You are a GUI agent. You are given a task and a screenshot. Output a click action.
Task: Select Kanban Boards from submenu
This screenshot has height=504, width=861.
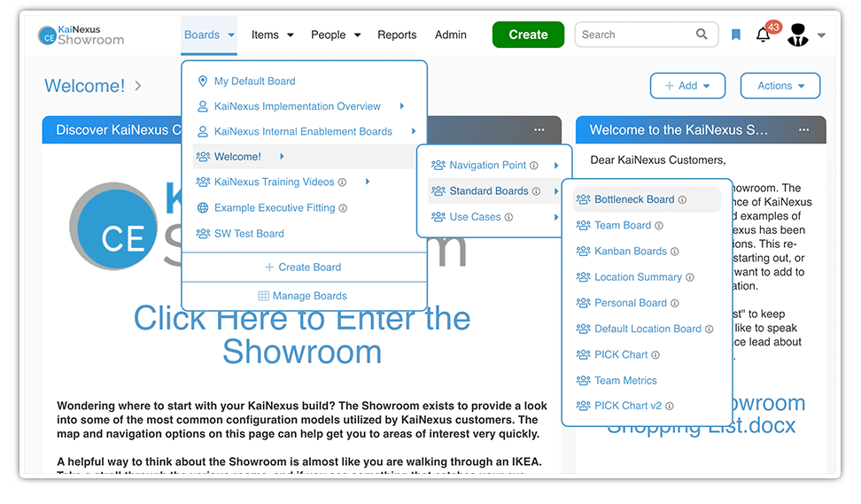[x=630, y=252]
